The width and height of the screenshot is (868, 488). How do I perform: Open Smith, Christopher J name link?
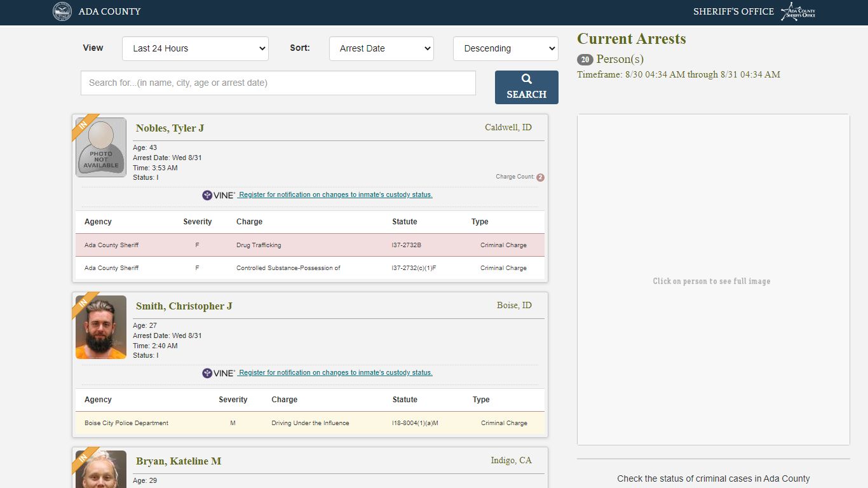(x=184, y=306)
